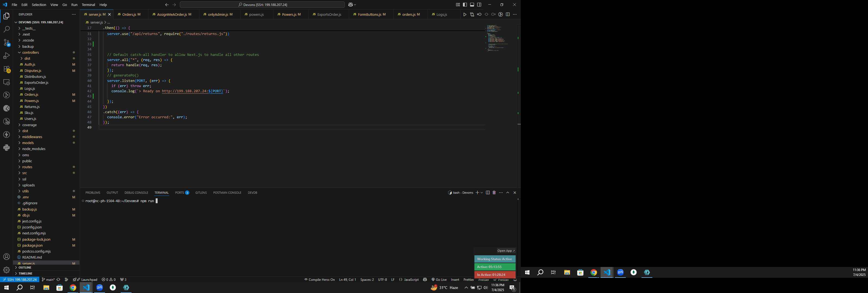Click Chrome on second monitor taskbar

click(594, 272)
